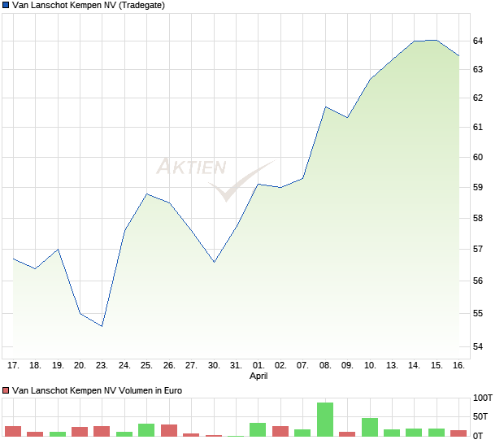This screenshot has width=504, height=444.
Task: Click the '100T' volume axis label
Action: 483,398
